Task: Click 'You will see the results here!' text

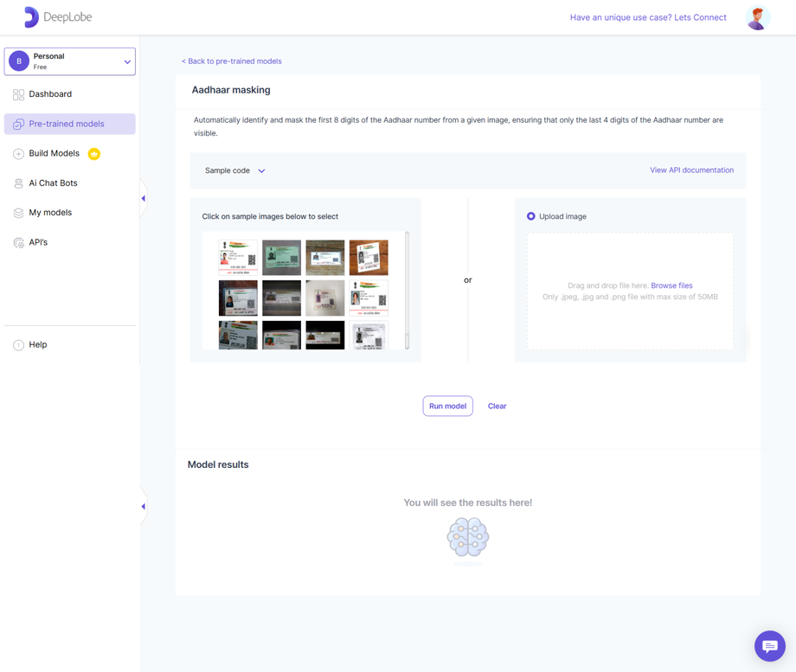Action: 467,502
